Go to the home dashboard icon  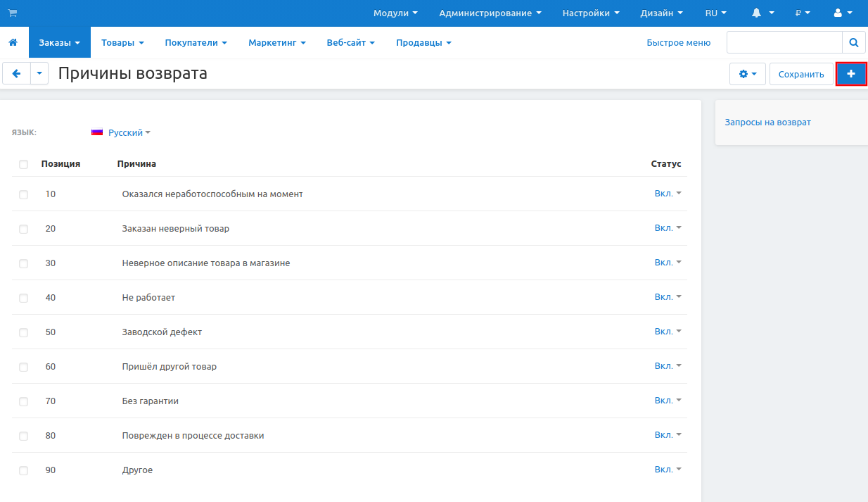click(13, 42)
